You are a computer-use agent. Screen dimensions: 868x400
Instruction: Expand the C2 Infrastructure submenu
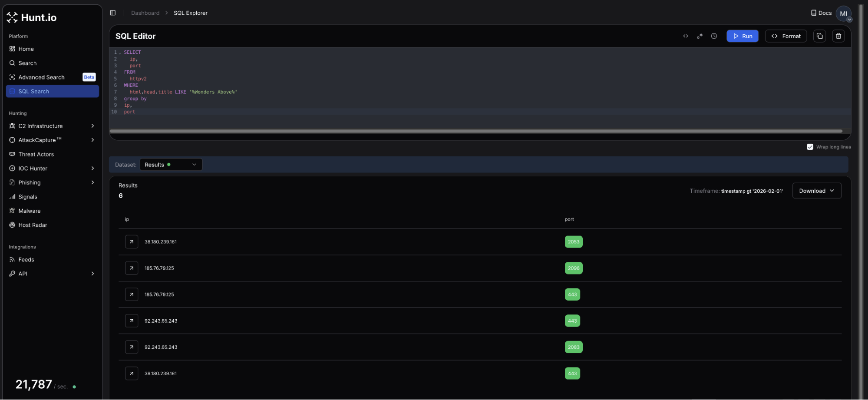92,126
